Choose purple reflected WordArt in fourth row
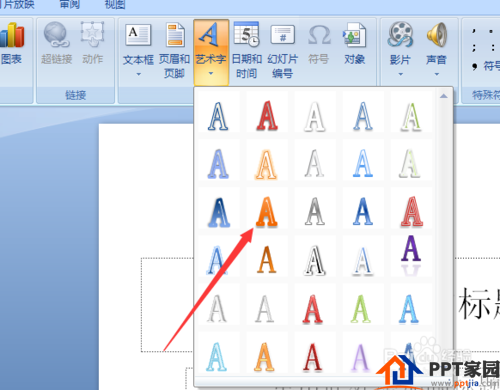The height and width of the screenshot is (390, 500). pos(411,256)
